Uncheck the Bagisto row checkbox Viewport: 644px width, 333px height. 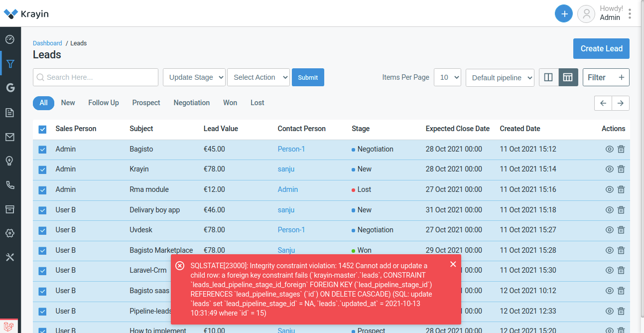[42, 150]
